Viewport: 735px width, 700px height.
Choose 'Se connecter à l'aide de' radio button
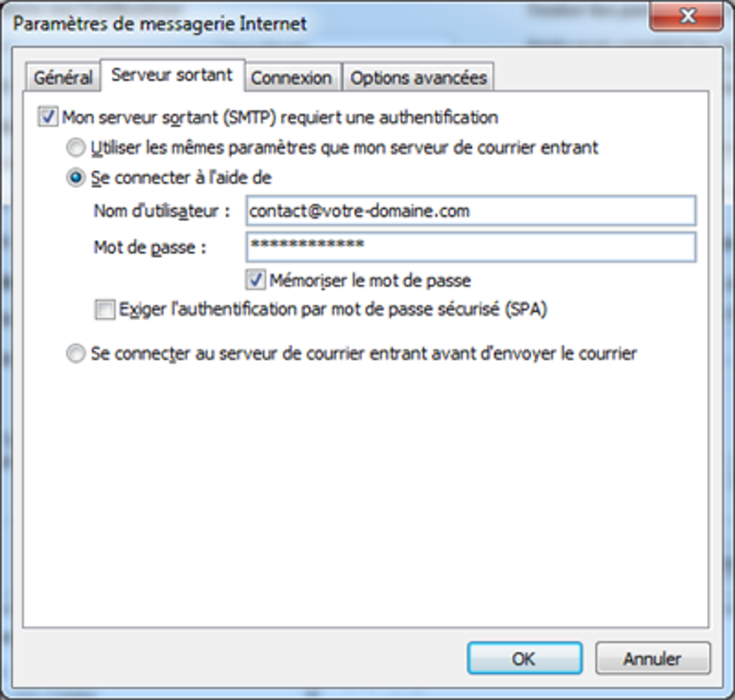pyautogui.click(x=76, y=178)
